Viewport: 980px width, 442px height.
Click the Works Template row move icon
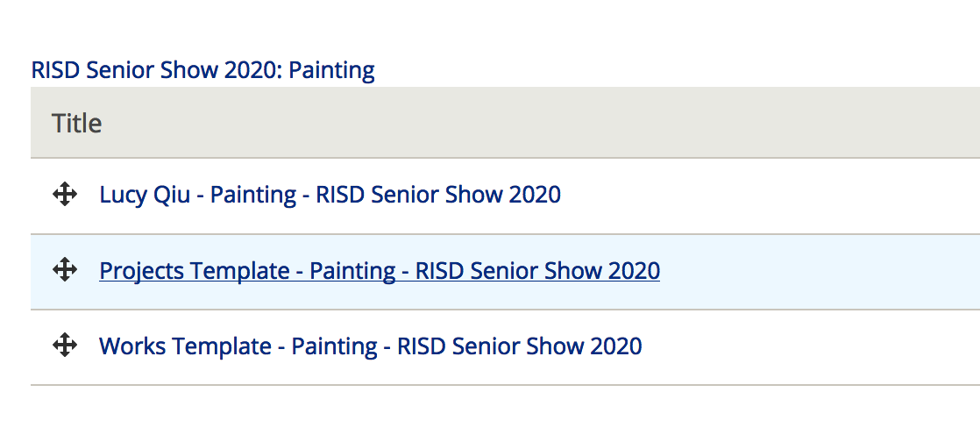tap(64, 346)
